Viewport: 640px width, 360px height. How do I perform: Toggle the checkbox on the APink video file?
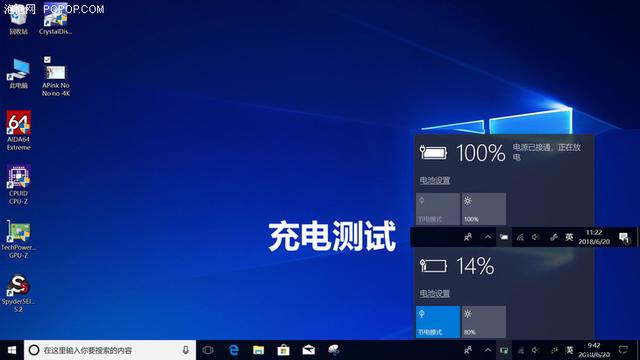(47, 60)
